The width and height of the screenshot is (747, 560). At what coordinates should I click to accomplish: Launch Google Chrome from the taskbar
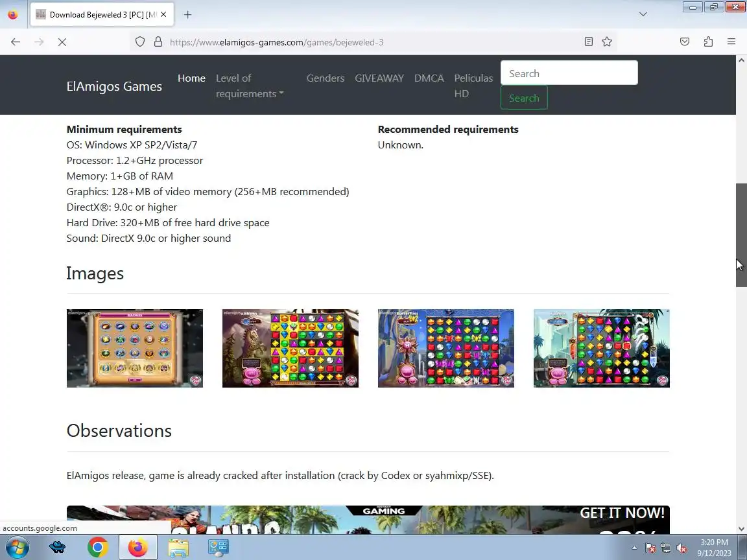[98, 547]
